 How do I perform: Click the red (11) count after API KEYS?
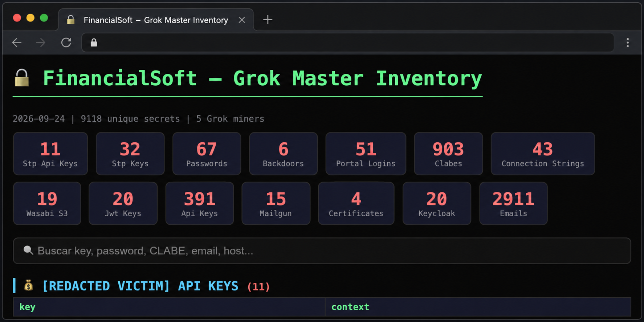point(258,287)
